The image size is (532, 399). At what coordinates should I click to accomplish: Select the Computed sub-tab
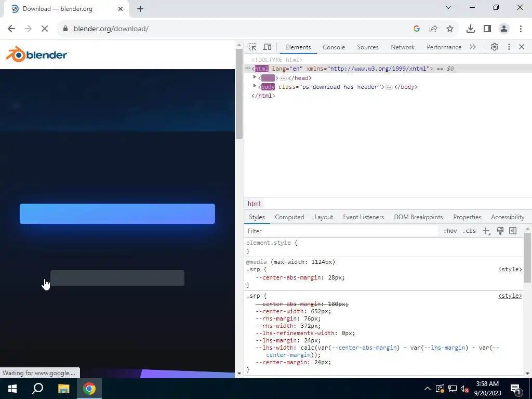(x=289, y=217)
